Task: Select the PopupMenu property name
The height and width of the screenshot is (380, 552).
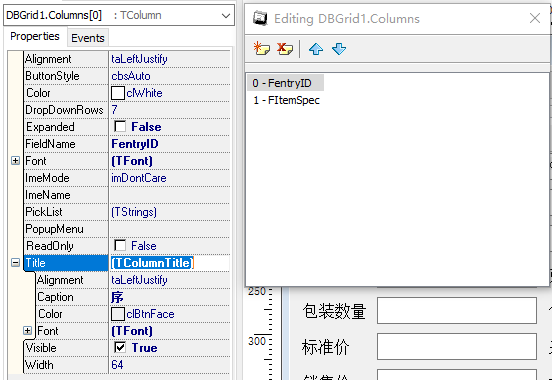Action: click(x=54, y=229)
